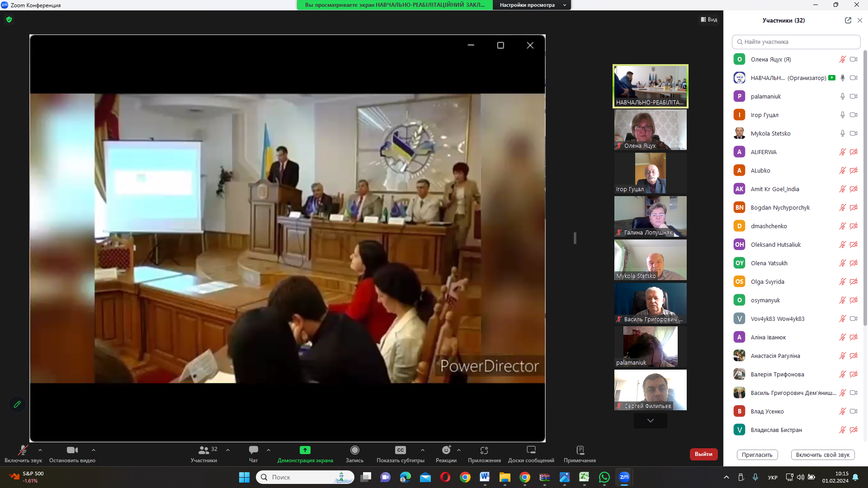Screen dimensions: 868x488
Task: Click the Whiteboards (Доски сообщений) icon
Action: [x=531, y=450]
